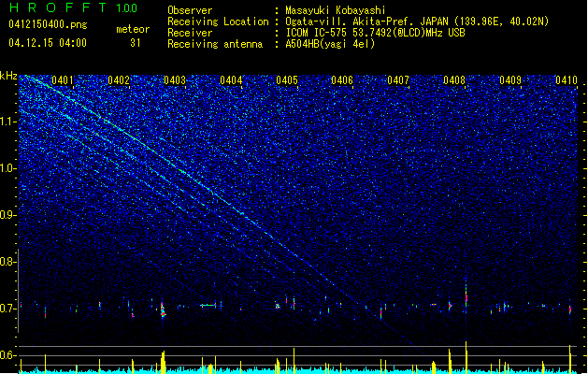Screen dimensions: 588x374
Task: Click the 0410 time marker
Action: point(566,80)
